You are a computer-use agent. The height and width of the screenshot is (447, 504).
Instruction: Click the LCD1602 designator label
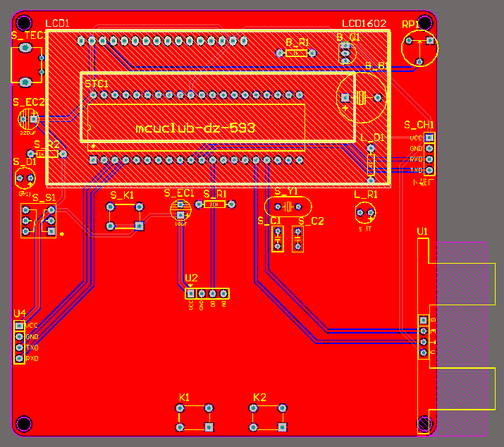364,23
